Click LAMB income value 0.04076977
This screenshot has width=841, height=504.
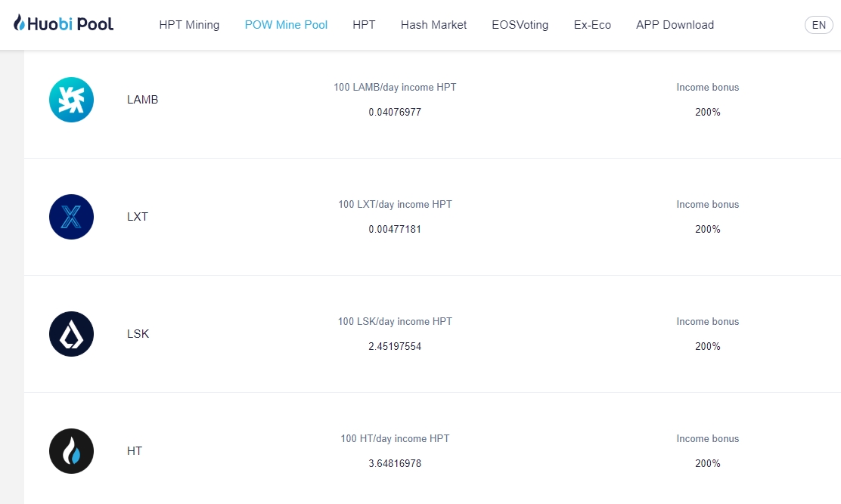pos(395,112)
